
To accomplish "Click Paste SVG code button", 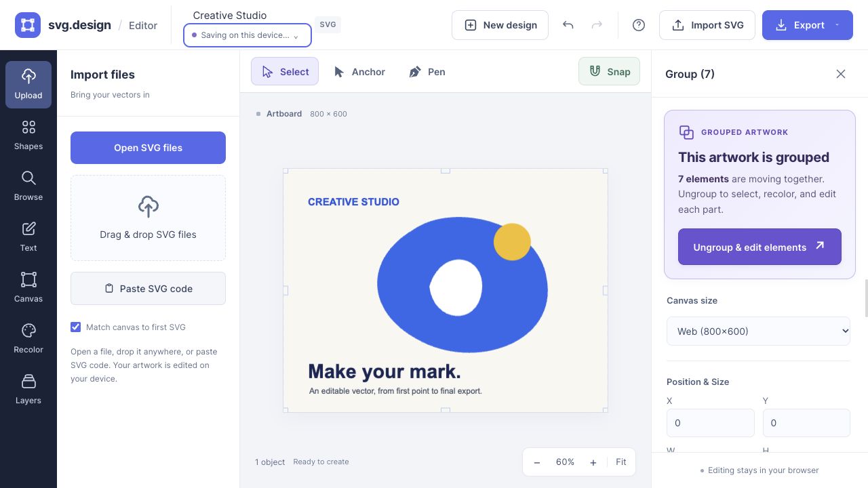I will point(148,288).
